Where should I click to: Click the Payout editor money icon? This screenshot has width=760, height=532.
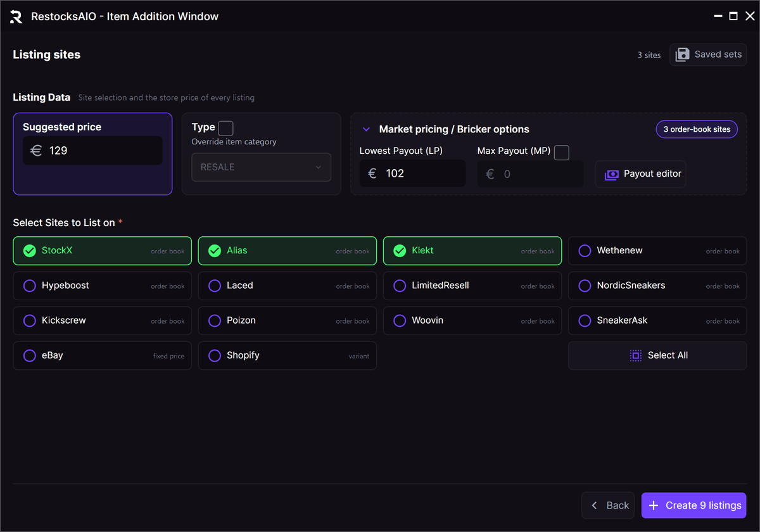coord(611,174)
